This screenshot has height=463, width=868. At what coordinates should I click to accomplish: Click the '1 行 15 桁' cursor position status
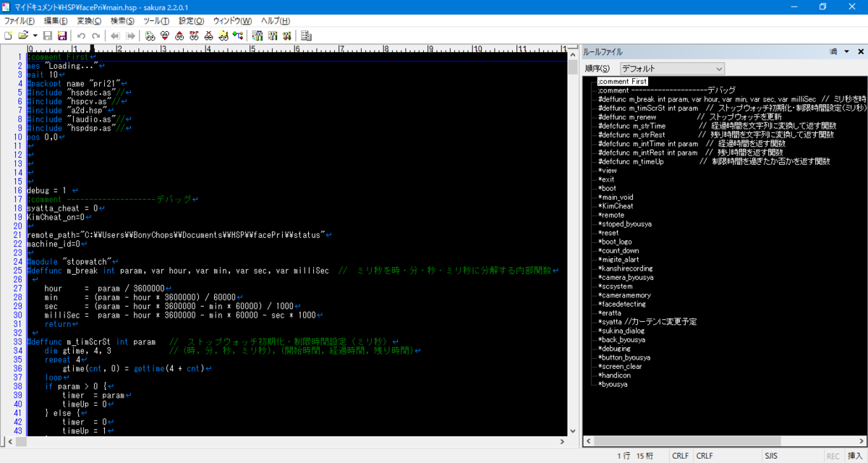click(635, 456)
